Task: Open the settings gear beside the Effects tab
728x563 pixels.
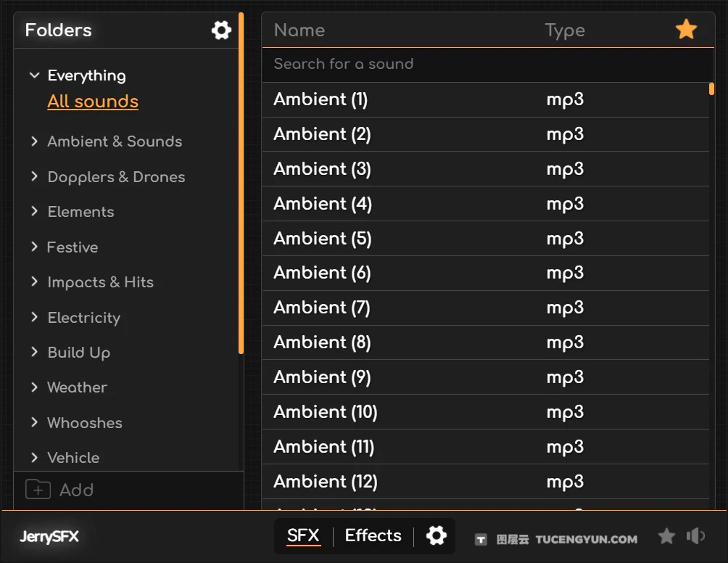Action: click(437, 535)
